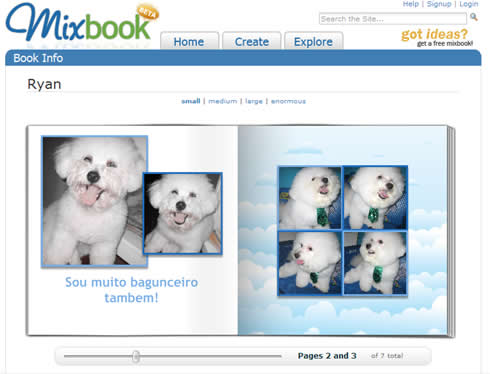Select the small view size
This screenshot has width=490, height=374.
click(x=191, y=101)
